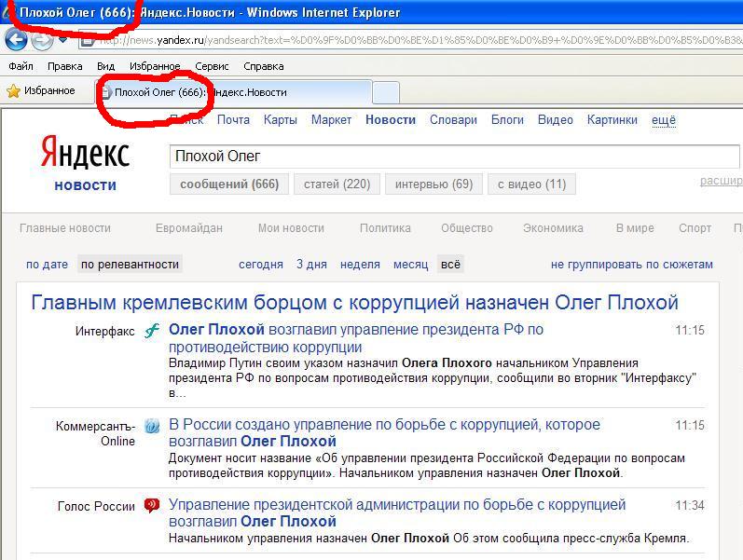The height and width of the screenshot is (560, 743).
Task: Open the Справка menu
Action: pos(264,66)
